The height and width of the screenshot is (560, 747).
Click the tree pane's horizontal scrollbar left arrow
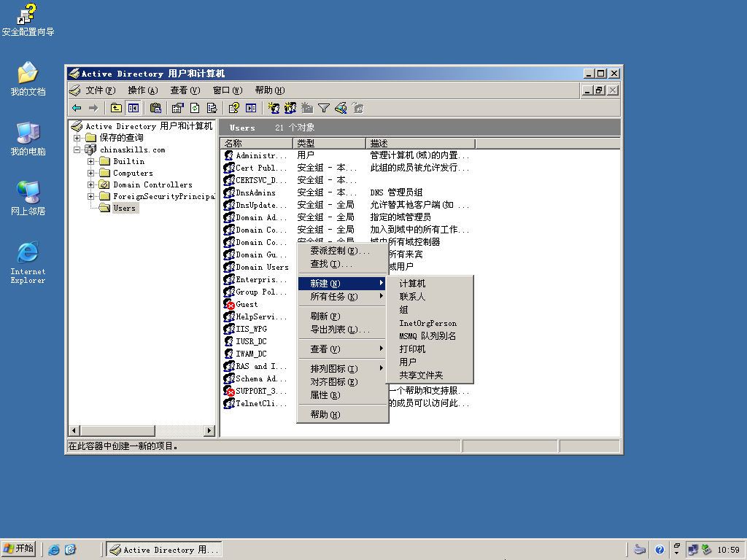74,430
